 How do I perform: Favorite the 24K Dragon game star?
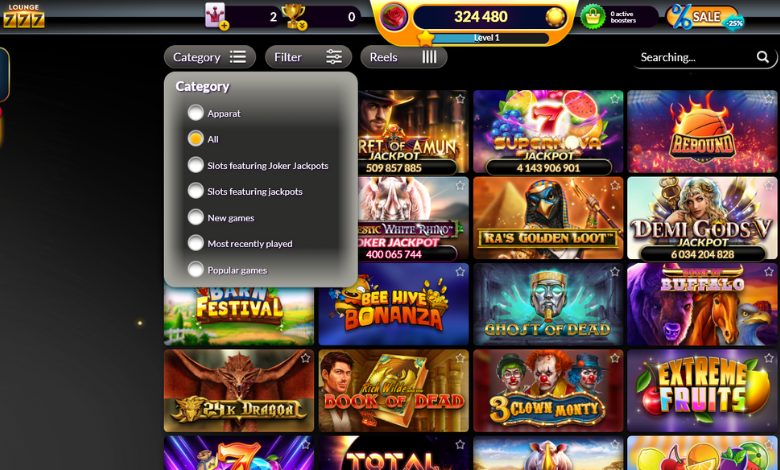pos(305,358)
